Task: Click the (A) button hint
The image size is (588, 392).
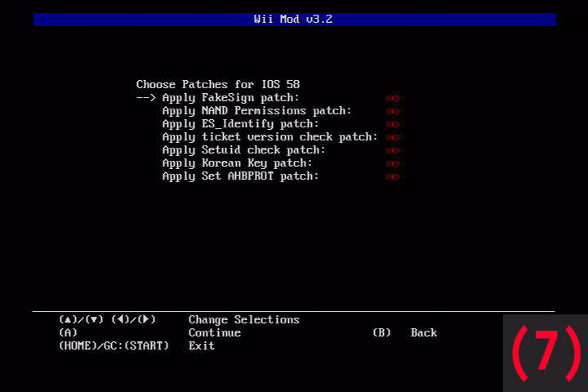Action: [69, 332]
